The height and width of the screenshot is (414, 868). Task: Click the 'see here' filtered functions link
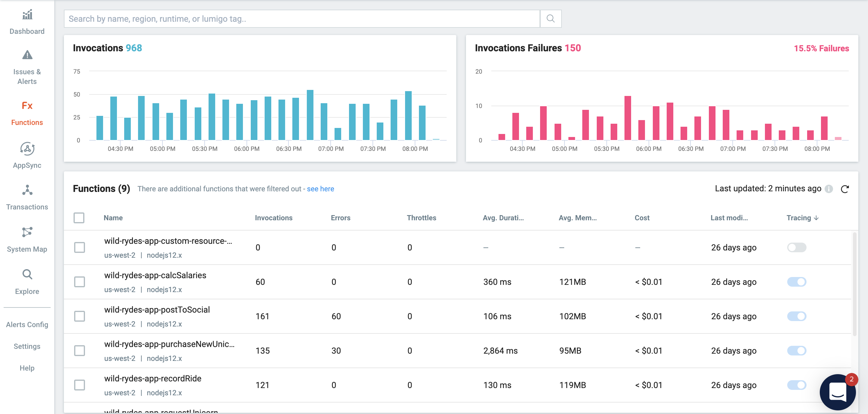coord(320,189)
